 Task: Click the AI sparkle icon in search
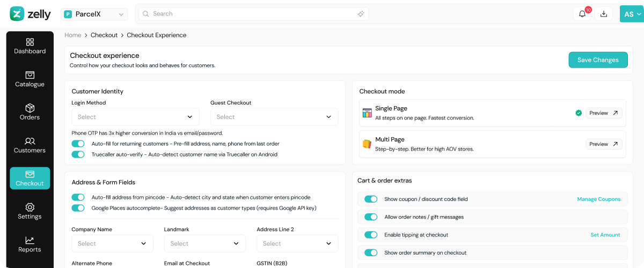(361, 14)
